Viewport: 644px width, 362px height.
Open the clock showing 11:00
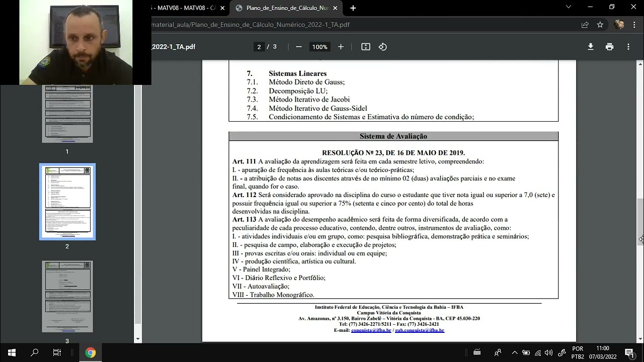[603, 352]
